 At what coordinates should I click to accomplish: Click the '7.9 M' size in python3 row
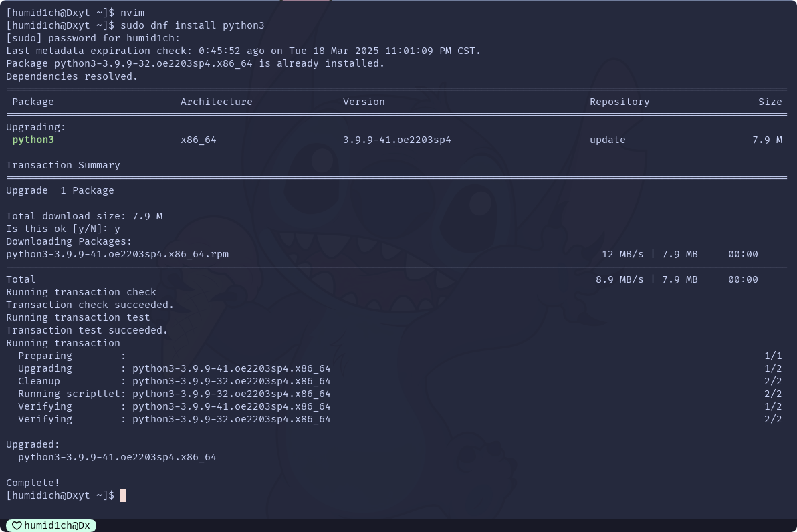tap(767, 140)
